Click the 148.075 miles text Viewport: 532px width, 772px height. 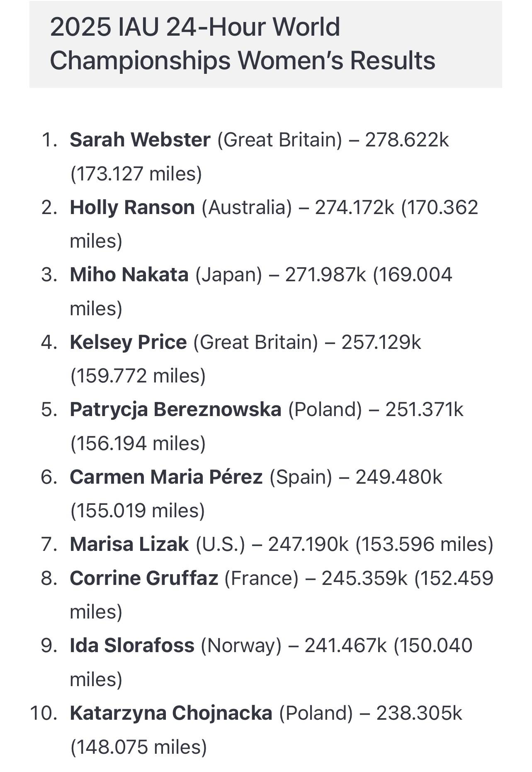point(138,747)
